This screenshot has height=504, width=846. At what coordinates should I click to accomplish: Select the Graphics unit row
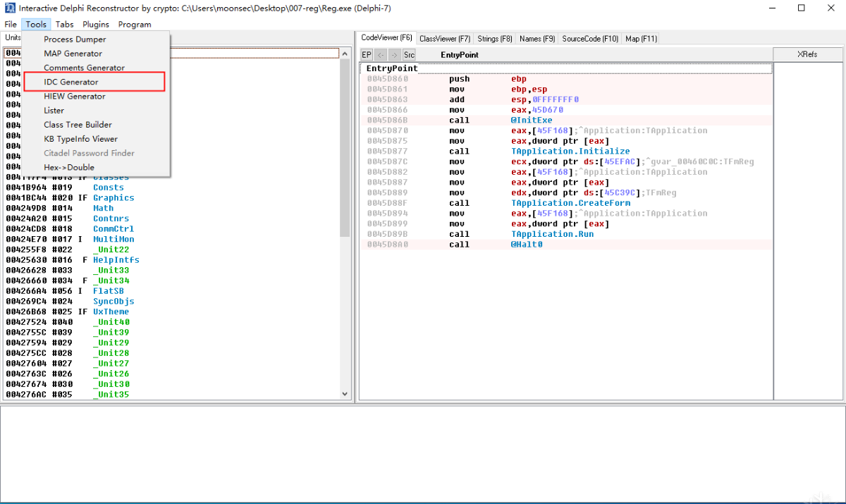[x=171, y=198]
